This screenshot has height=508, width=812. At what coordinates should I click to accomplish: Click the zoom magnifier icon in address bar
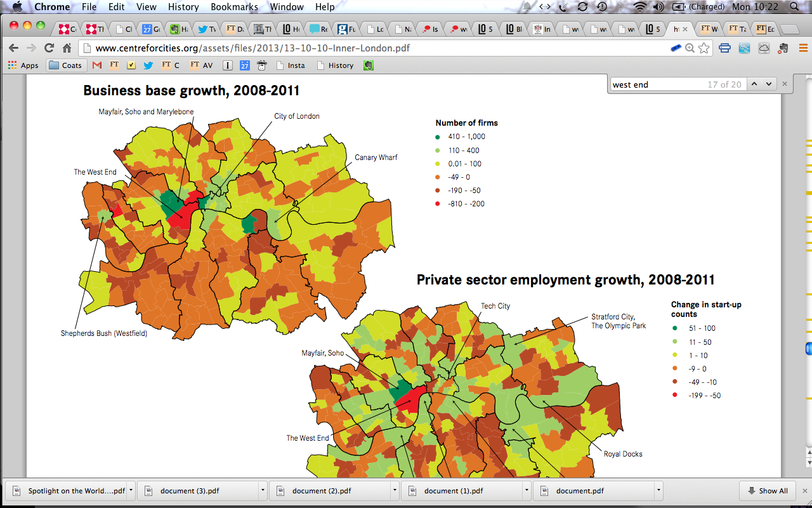tap(690, 48)
